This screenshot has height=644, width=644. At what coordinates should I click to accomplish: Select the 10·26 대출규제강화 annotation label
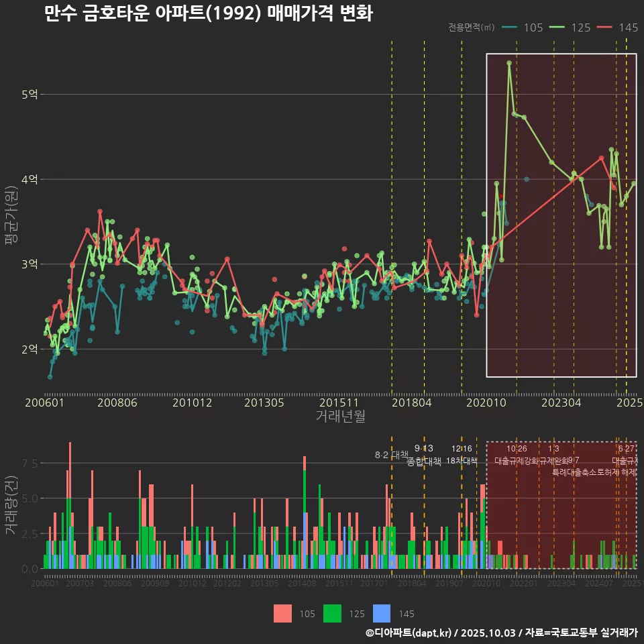[517, 455]
